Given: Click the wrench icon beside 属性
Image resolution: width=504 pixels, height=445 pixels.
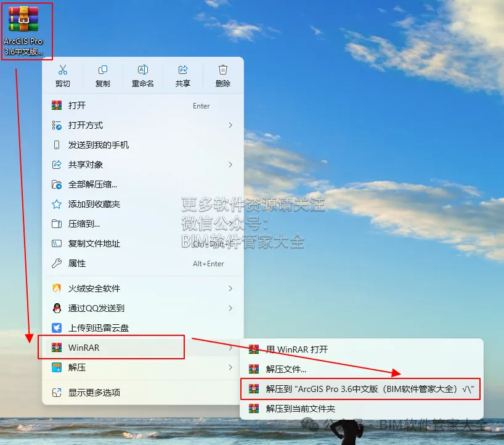Looking at the screenshot, I should [x=57, y=263].
